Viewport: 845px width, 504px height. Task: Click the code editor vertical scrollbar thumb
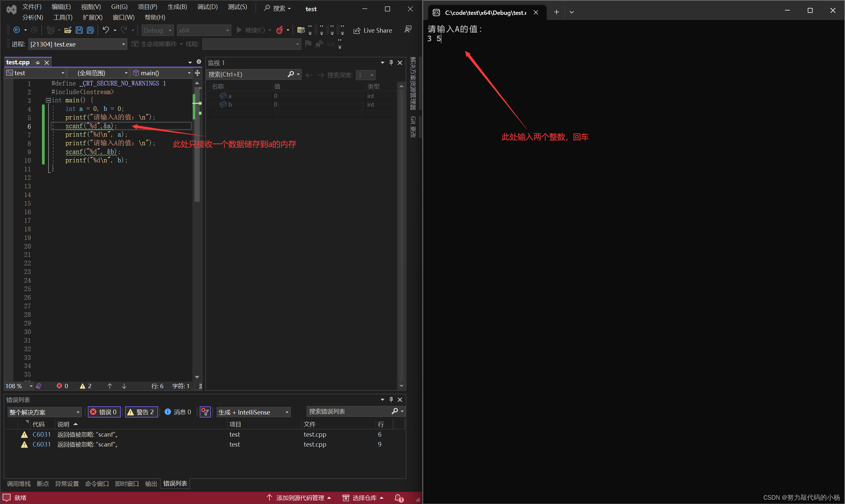(197, 170)
